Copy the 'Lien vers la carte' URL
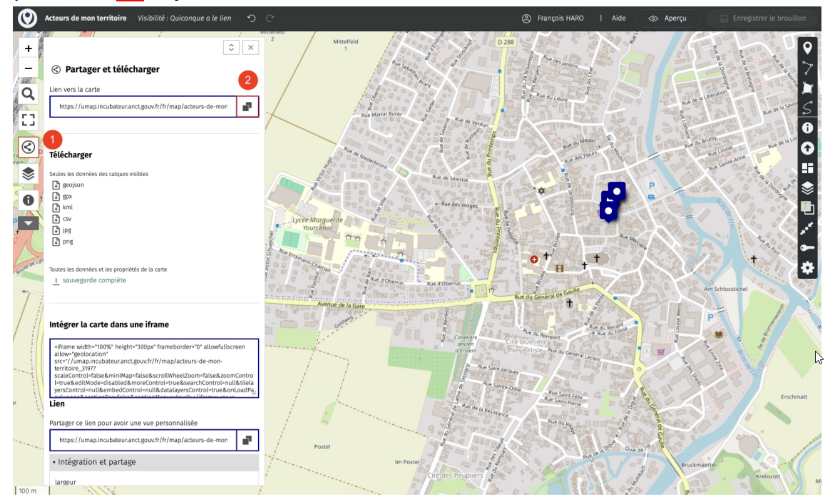The image size is (840, 504). click(247, 107)
